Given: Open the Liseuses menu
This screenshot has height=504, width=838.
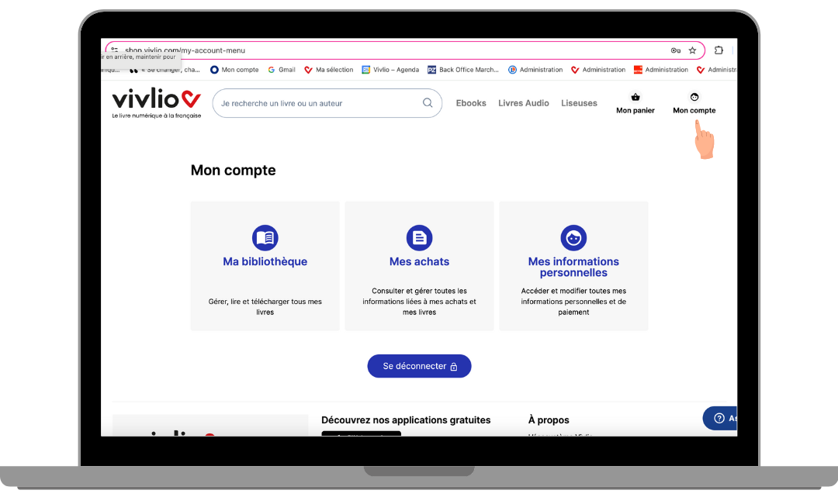Looking at the screenshot, I should [579, 103].
